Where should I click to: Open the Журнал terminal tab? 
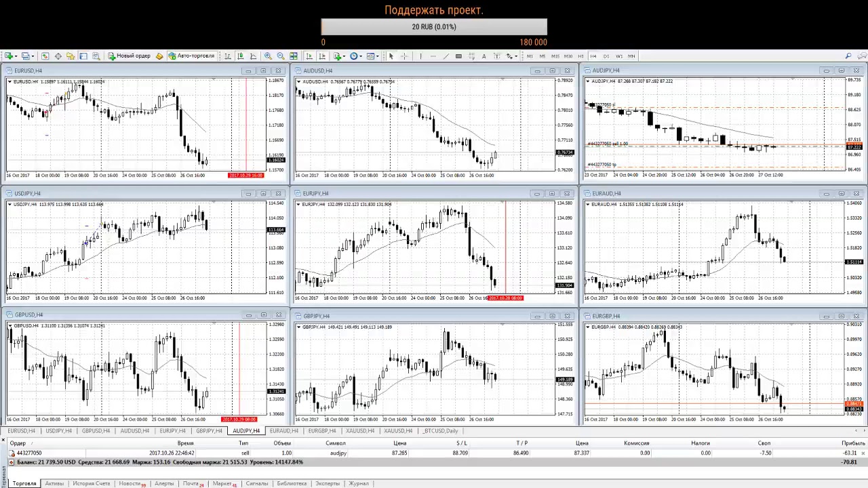[358, 483]
